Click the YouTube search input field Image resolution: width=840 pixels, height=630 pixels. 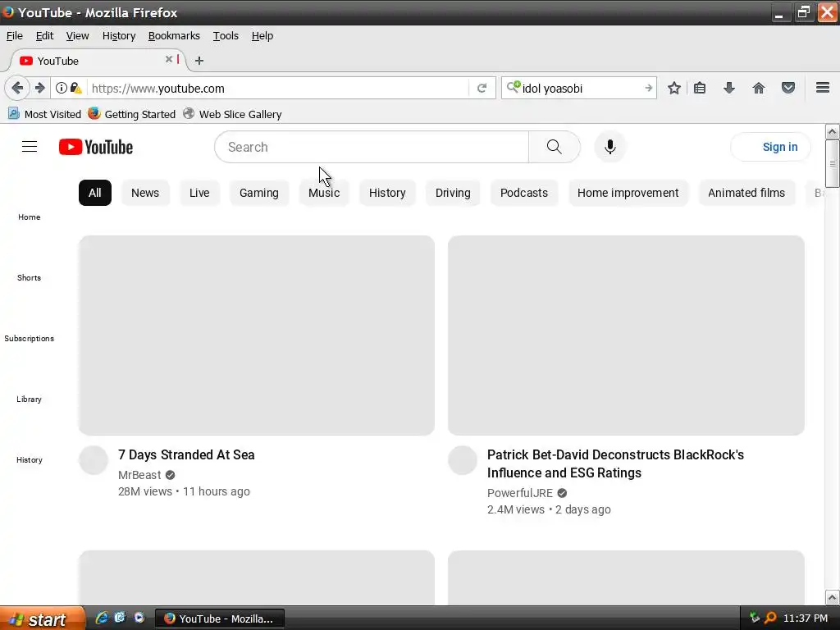click(372, 147)
